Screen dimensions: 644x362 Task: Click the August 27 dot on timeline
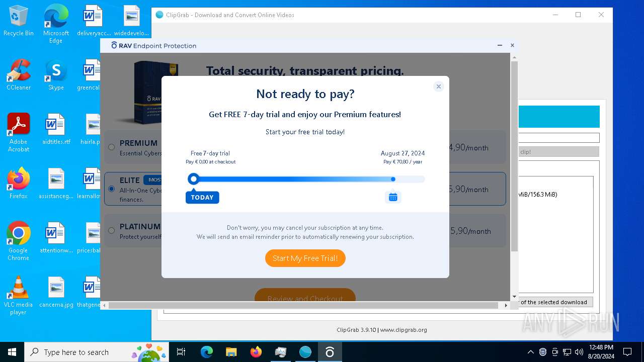click(393, 179)
